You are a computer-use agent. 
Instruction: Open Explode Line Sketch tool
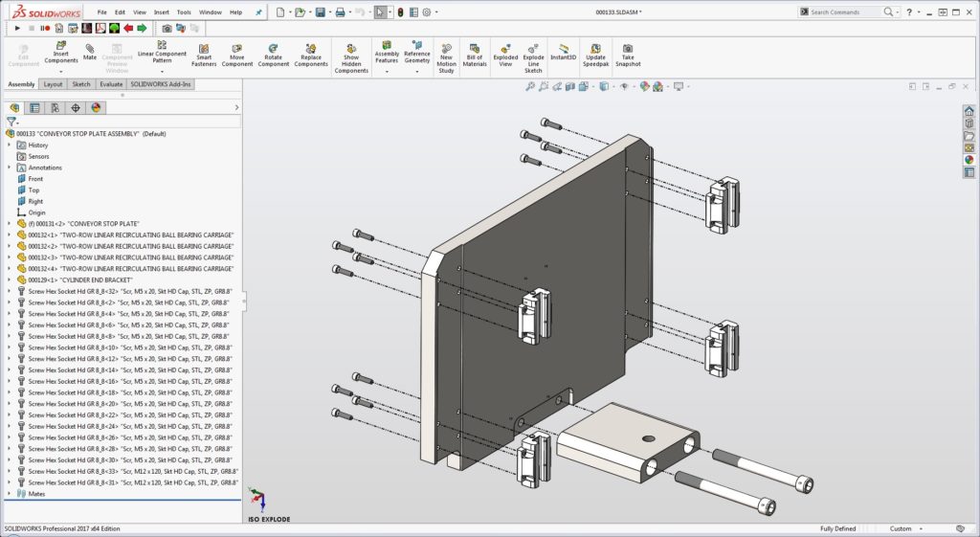point(533,58)
